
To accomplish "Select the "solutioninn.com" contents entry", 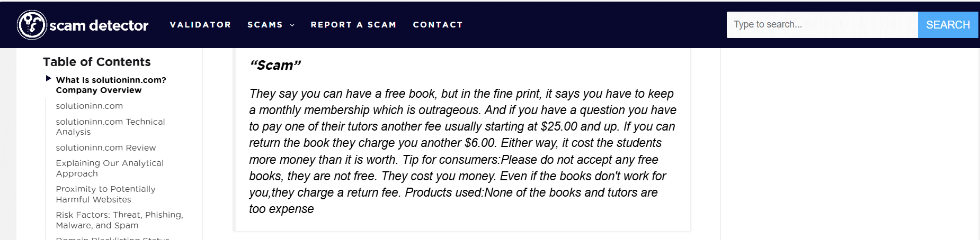I will tap(90, 106).
